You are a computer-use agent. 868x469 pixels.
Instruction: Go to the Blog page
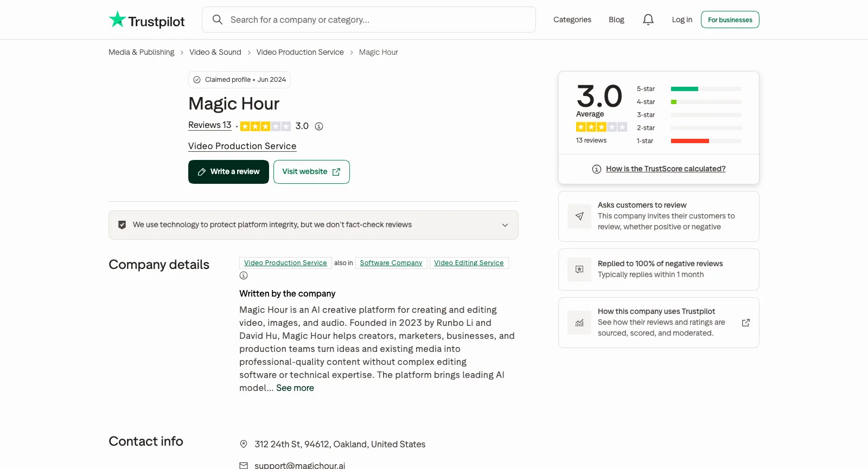616,20
